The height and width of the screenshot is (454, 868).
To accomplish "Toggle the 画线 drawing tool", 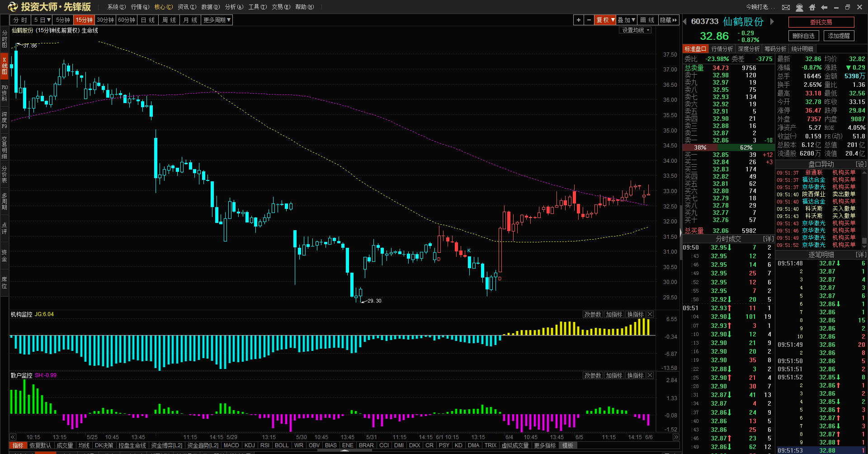I will pyautogui.click(x=647, y=20).
